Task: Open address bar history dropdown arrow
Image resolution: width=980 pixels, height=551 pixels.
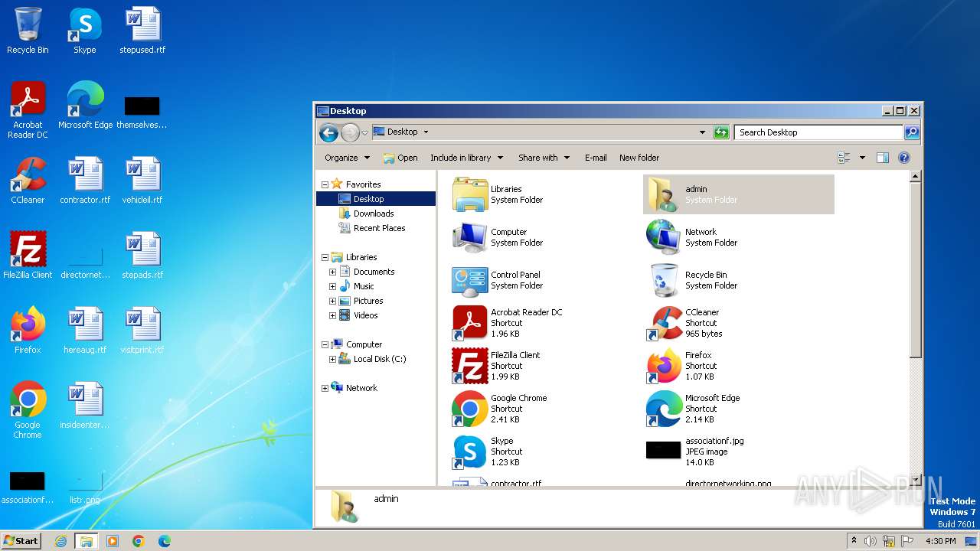Action: tap(702, 132)
